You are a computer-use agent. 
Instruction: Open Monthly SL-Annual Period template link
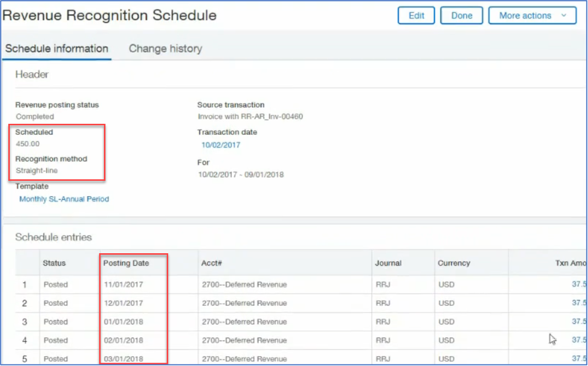click(x=64, y=199)
